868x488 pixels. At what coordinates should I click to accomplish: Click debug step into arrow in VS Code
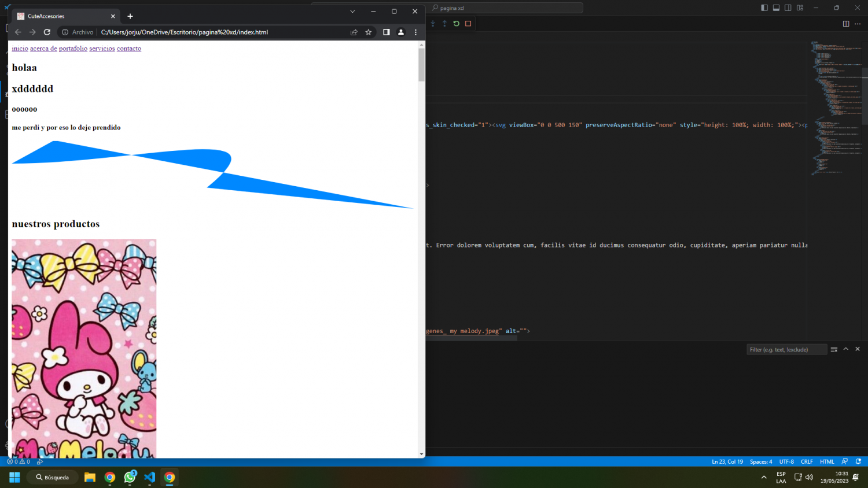click(x=433, y=24)
